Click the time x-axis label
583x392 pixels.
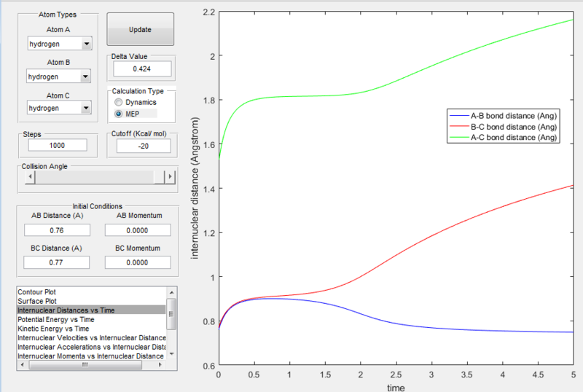tap(396, 388)
